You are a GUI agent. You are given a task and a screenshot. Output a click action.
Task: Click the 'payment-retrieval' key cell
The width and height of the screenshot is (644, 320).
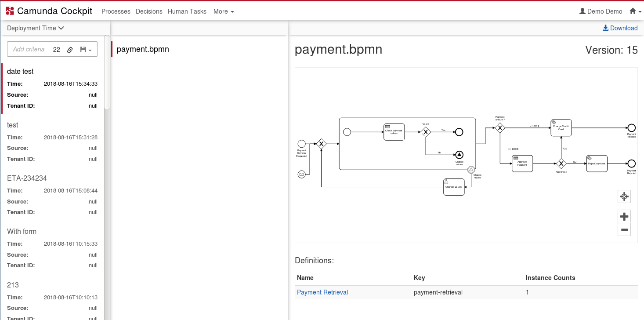[x=438, y=292]
